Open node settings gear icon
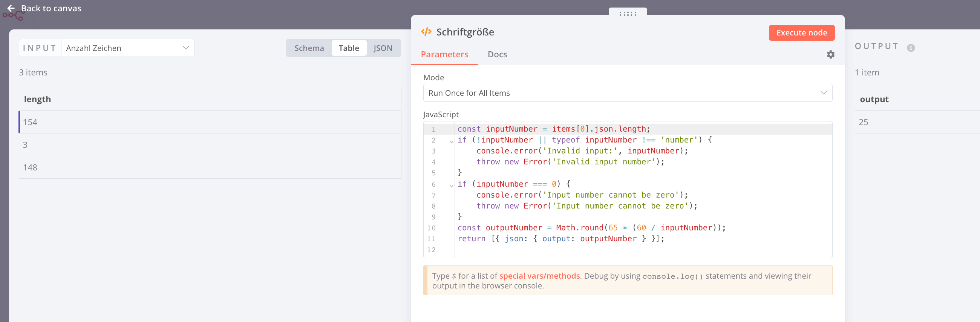Image resolution: width=980 pixels, height=322 pixels. coord(830,54)
